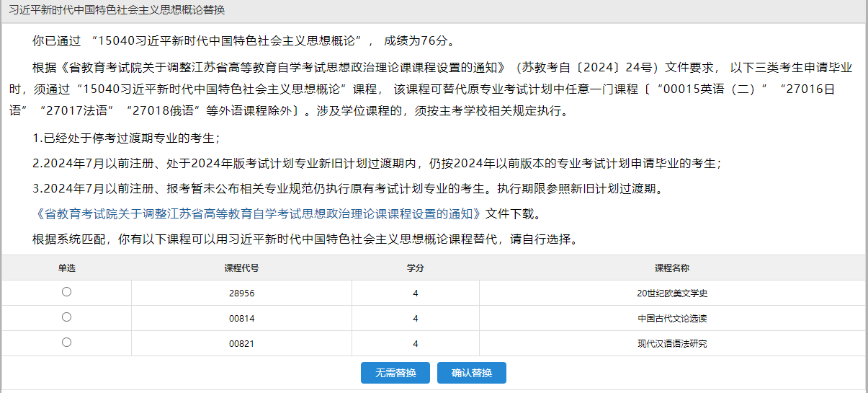868x393 pixels.
Task: Click the line stating 成绩为76分
Action: [243, 40]
